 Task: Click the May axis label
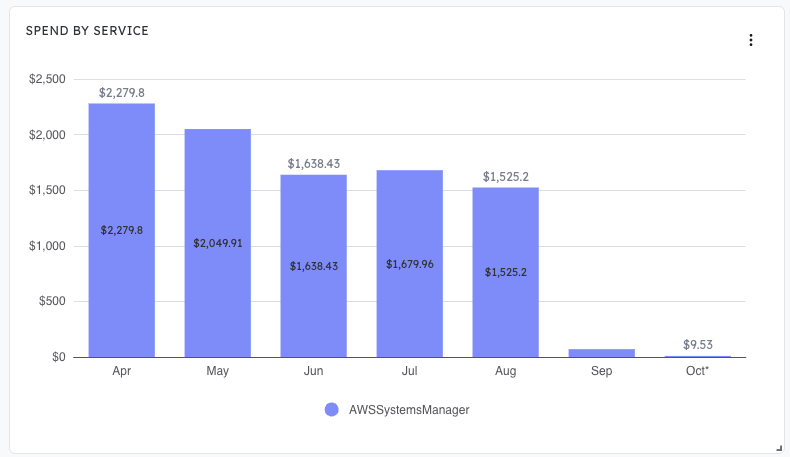click(218, 371)
